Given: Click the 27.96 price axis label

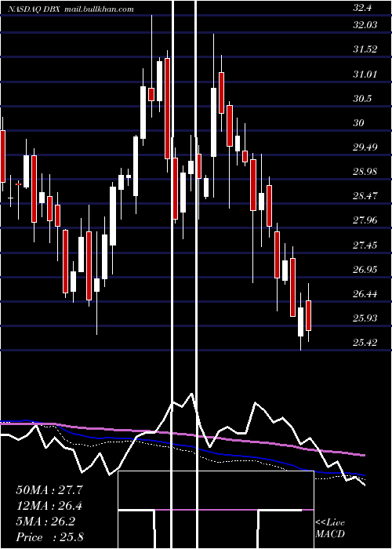Looking at the screenshot, I should (365, 220).
